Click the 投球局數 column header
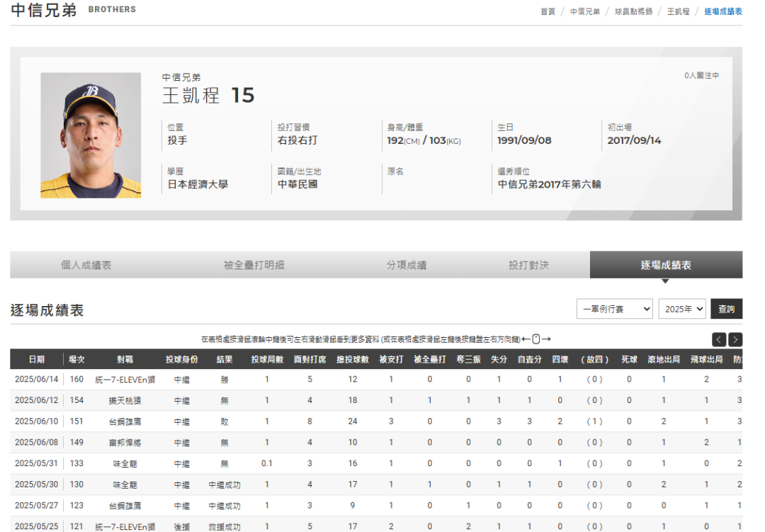Screen dimensions: 765x532 coord(267,359)
